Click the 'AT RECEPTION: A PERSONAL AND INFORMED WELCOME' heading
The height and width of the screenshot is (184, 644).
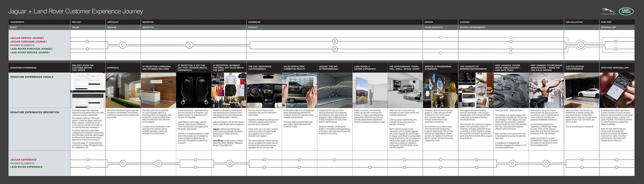pyautogui.click(x=157, y=68)
